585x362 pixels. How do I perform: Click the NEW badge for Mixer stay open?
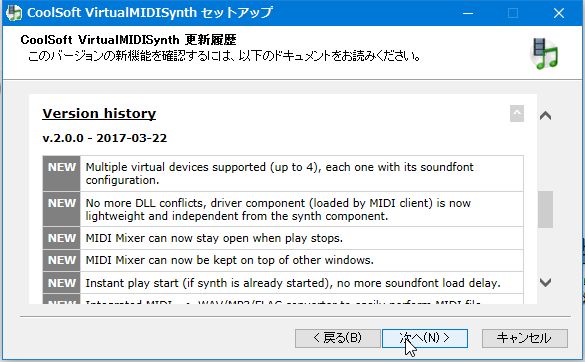62,238
